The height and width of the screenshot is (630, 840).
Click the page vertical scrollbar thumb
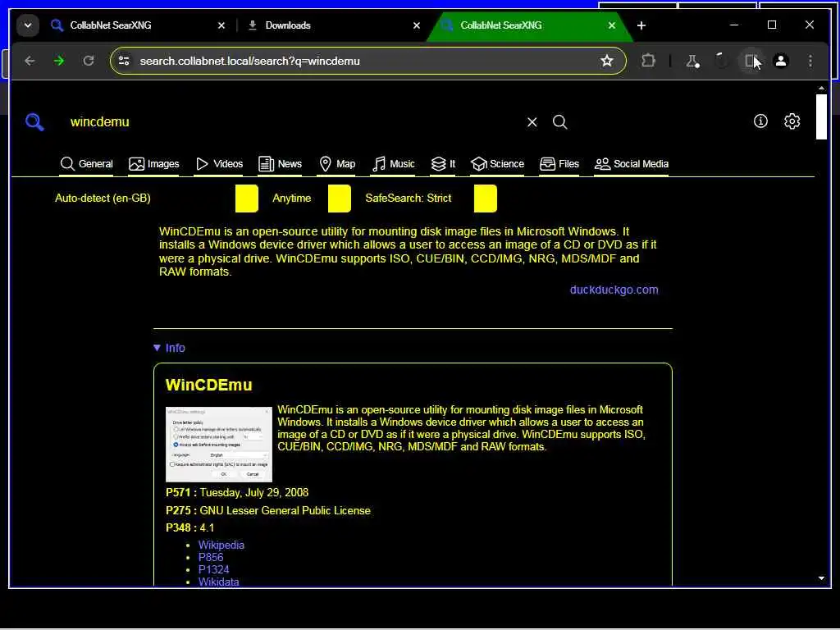pyautogui.click(x=821, y=116)
